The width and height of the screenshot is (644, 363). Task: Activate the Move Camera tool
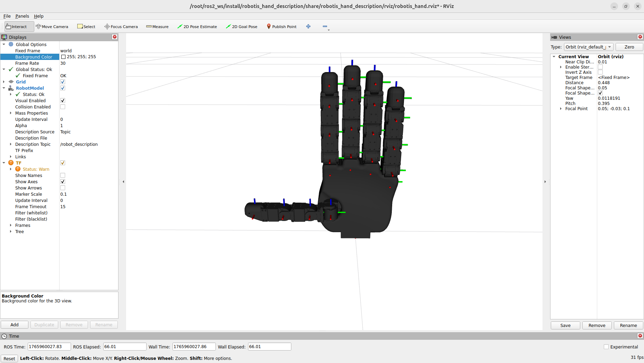(x=52, y=26)
